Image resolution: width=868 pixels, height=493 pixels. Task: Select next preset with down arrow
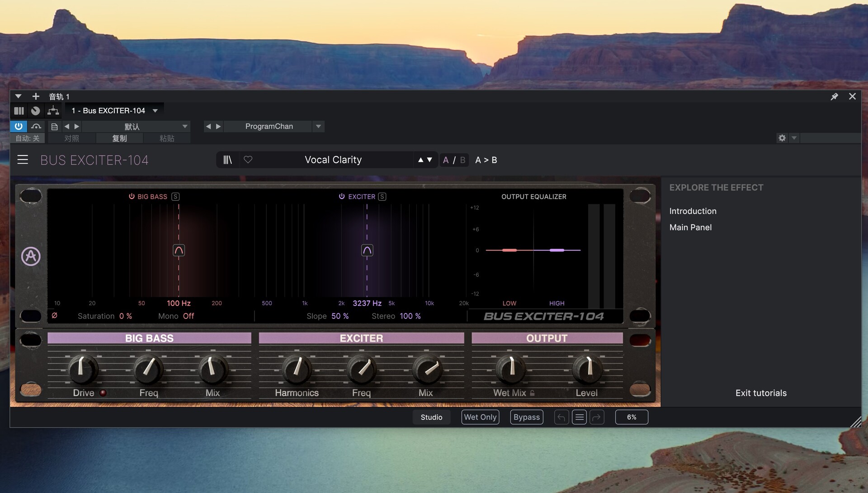[x=429, y=160]
